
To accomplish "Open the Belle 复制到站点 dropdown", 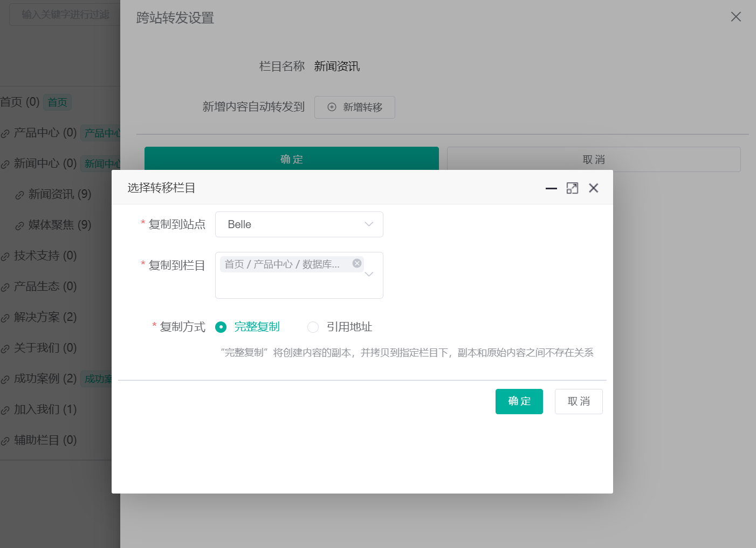I will click(299, 224).
